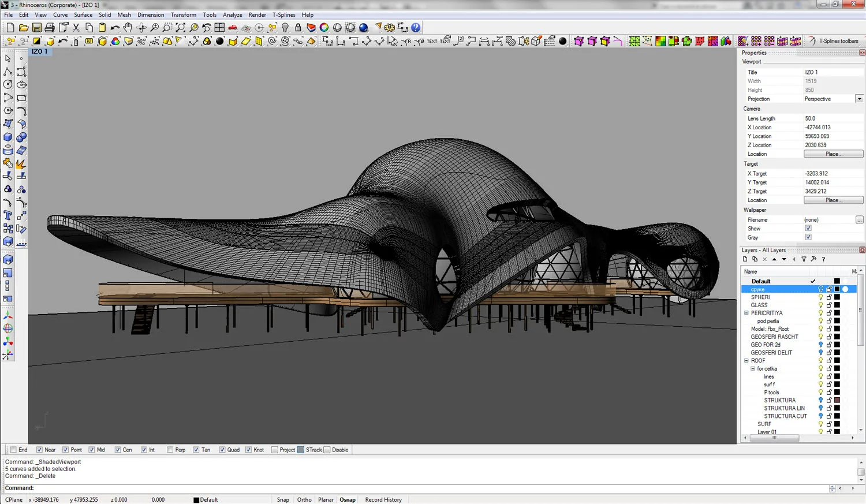Collapse the ROOF layer tree

pos(746,360)
